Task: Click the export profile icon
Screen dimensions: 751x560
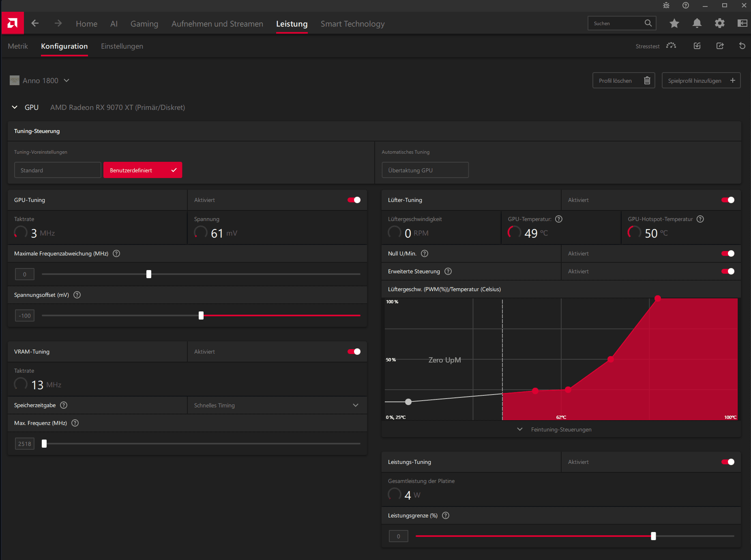Action: tap(720, 46)
